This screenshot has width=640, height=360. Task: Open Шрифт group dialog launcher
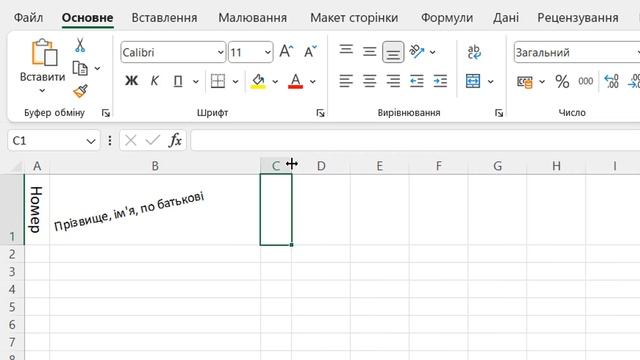click(x=320, y=113)
